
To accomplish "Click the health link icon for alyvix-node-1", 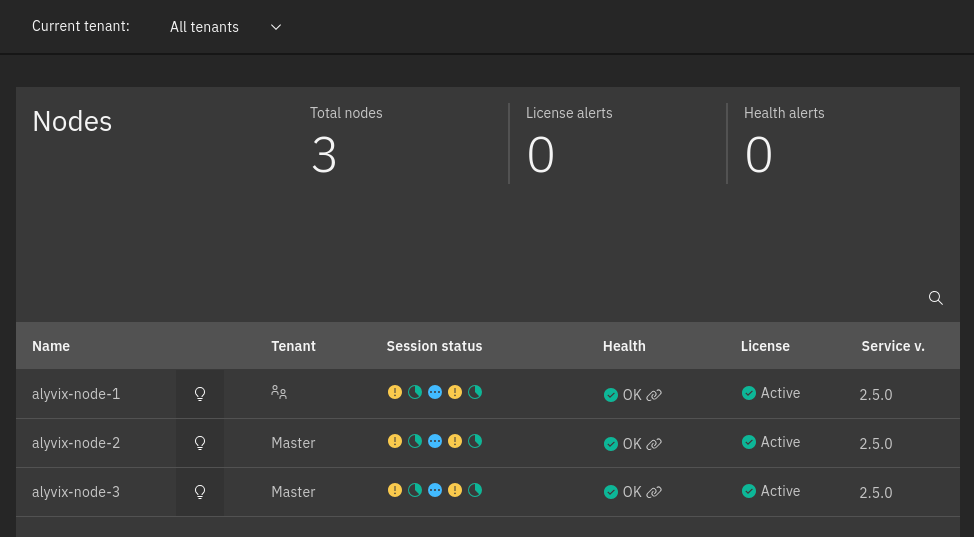I will point(654,395).
